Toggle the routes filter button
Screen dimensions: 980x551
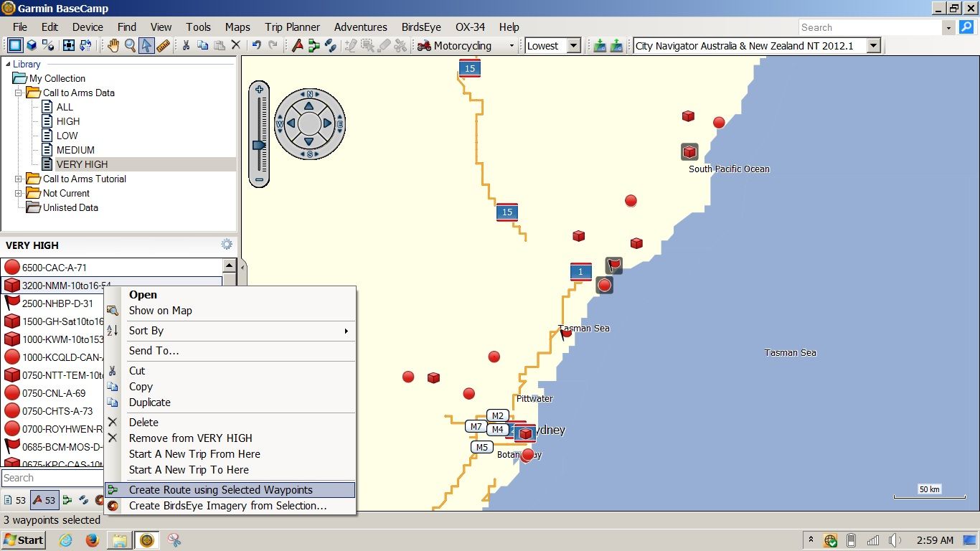(x=67, y=500)
